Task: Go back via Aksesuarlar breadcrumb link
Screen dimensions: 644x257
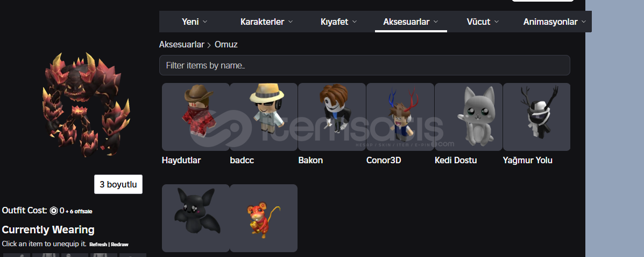Action: [181, 44]
